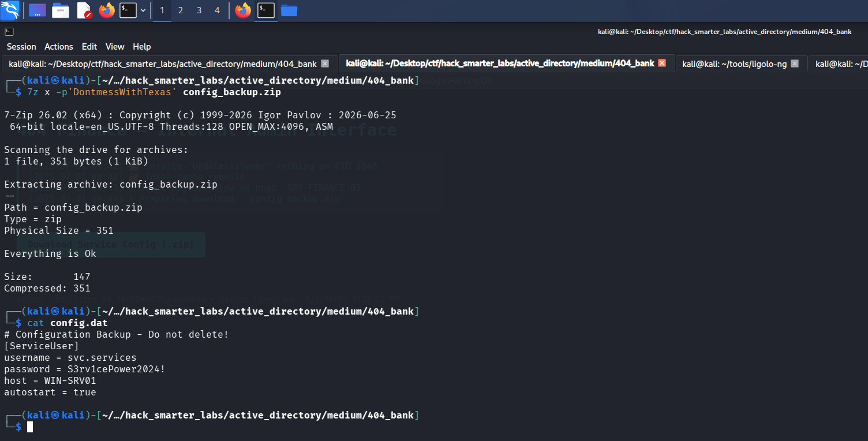Click the 'Type = zip' output line
868x441 pixels.
(x=33, y=219)
